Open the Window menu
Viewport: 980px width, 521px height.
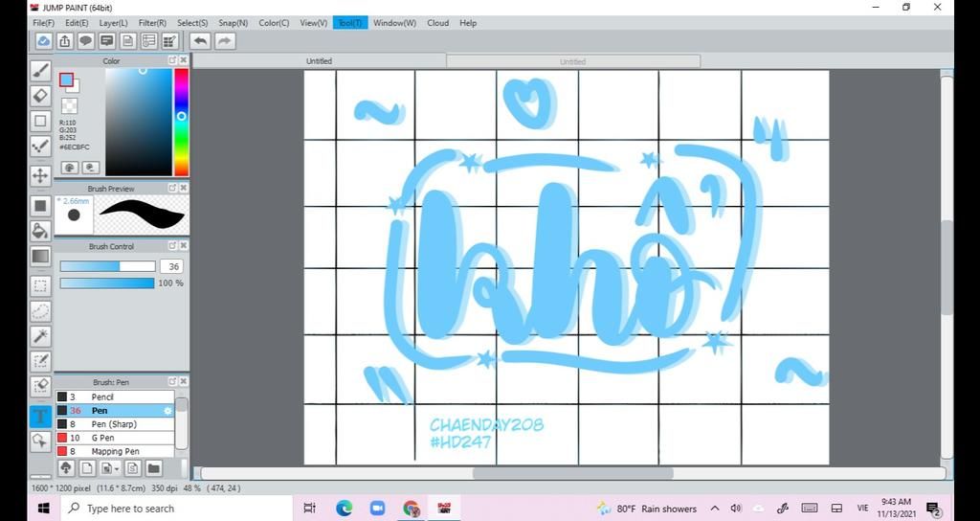point(394,23)
